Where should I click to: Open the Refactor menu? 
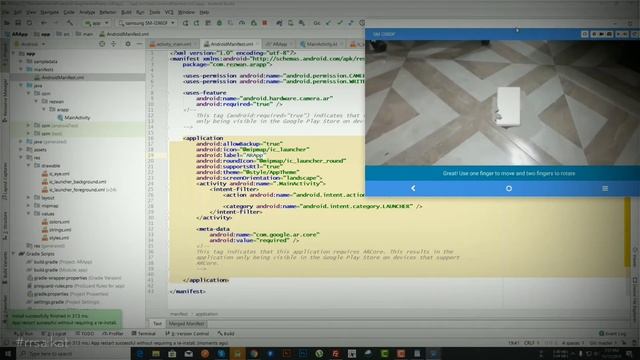coord(108,12)
